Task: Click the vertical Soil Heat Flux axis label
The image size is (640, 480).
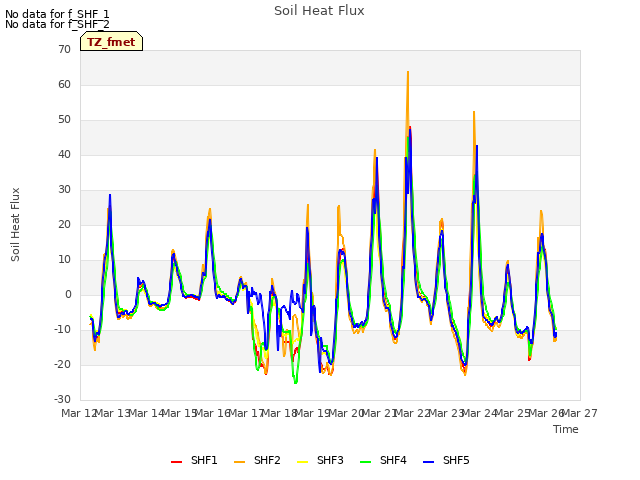Action: (15, 224)
